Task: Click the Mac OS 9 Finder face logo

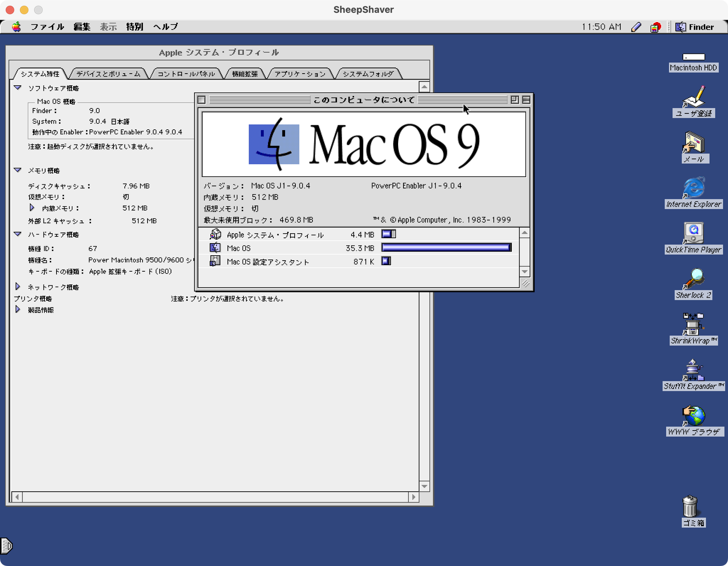Action: coord(274,144)
